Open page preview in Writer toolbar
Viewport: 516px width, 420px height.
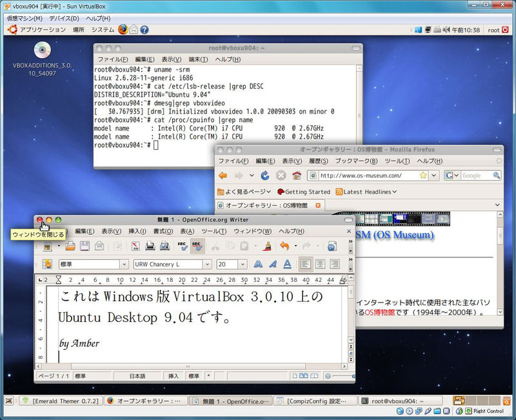click(x=164, y=246)
